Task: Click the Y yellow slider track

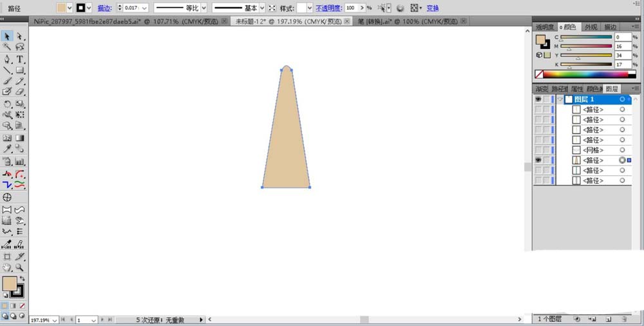Action: [586, 55]
